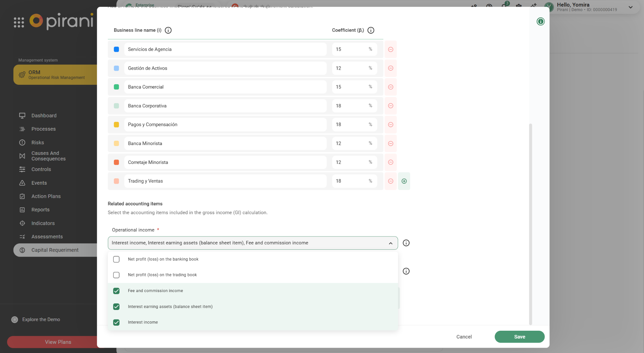The image size is (644, 353).
Task: Go to Capital Requeriment section
Action: point(55,250)
